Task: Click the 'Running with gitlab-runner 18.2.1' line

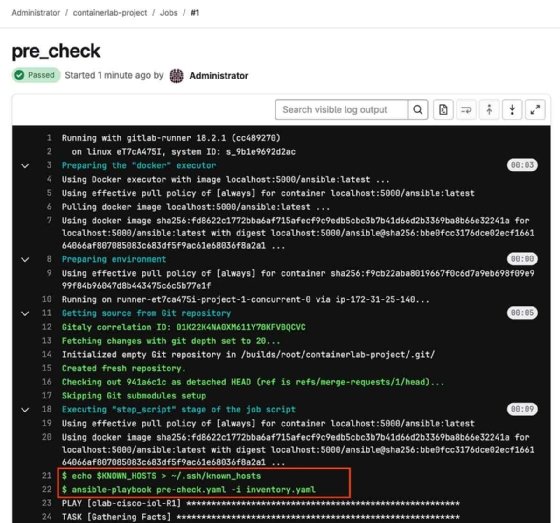Action: (x=171, y=138)
